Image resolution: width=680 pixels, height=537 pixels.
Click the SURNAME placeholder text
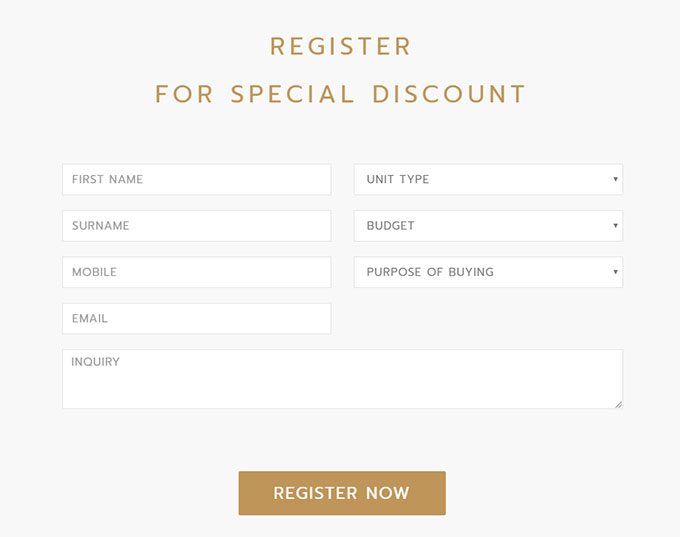(101, 226)
